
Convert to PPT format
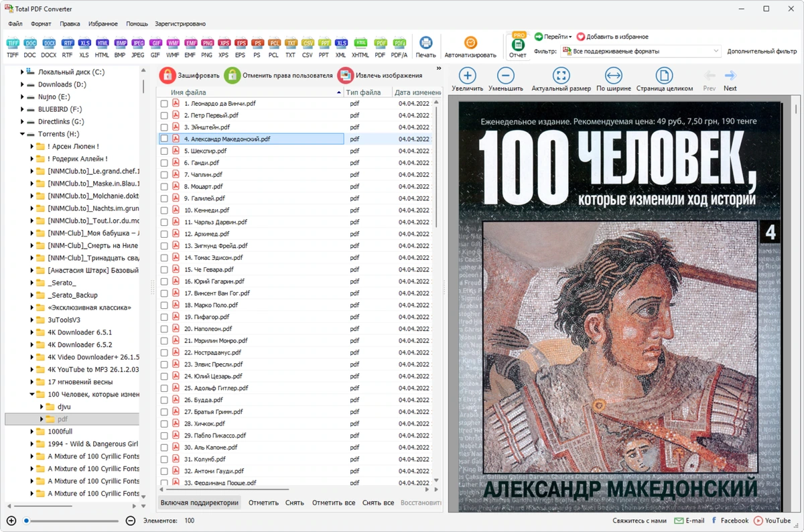(324, 47)
